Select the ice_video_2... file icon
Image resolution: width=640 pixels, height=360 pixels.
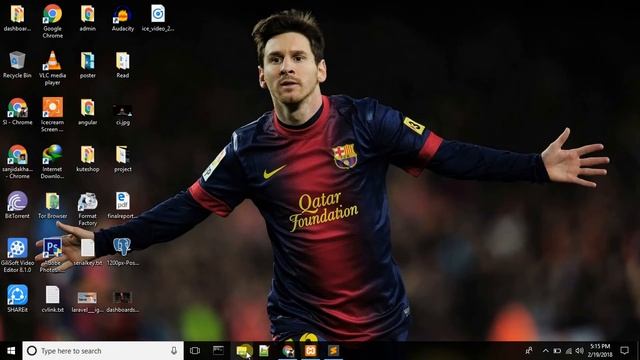pos(158,18)
